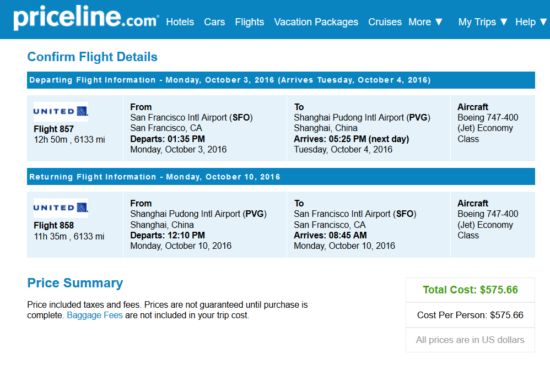
Task: Open the Baggage Fees link
Action: 95,315
